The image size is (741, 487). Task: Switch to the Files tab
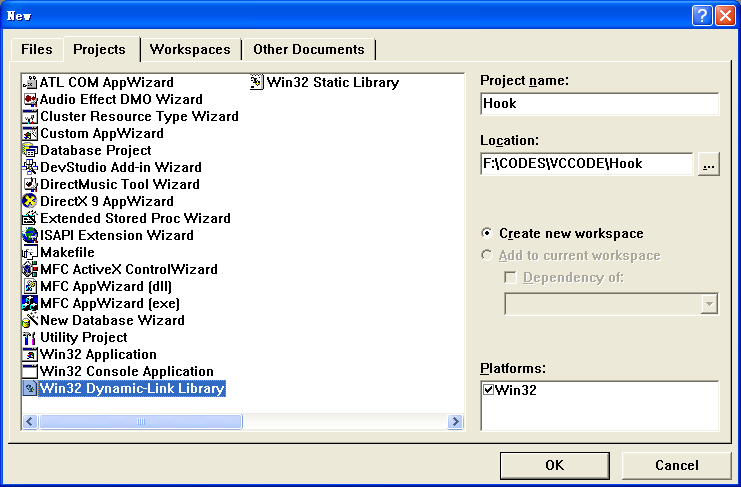point(37,49)
